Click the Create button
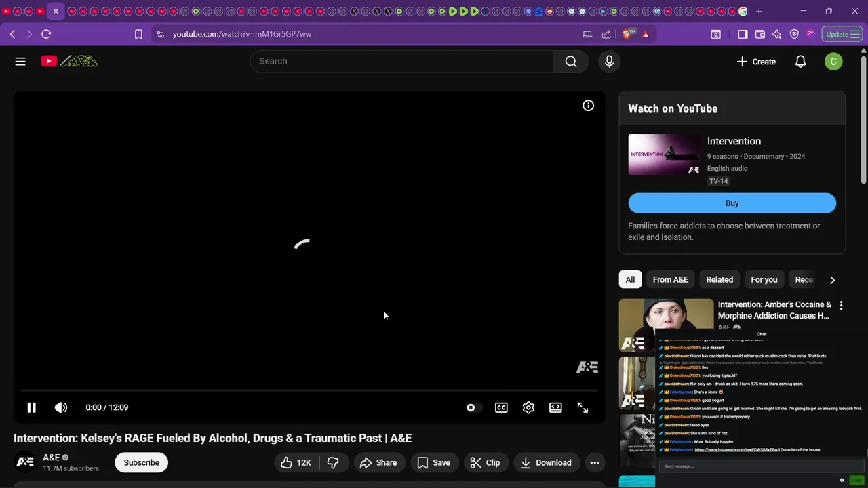The width and height of the screenshot is (868, 488). (756, 62)
